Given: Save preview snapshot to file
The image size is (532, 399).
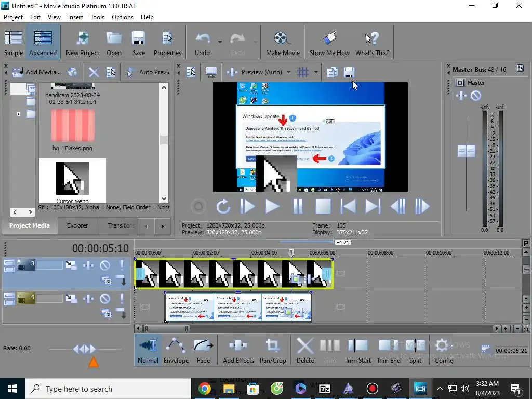Looking at the screenshot, I should coord(349,72).
